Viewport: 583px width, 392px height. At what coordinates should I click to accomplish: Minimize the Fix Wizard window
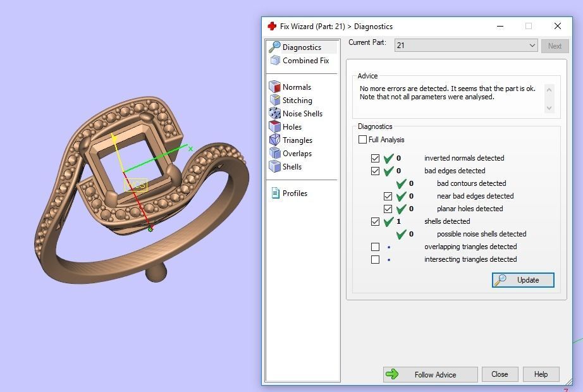500,26
